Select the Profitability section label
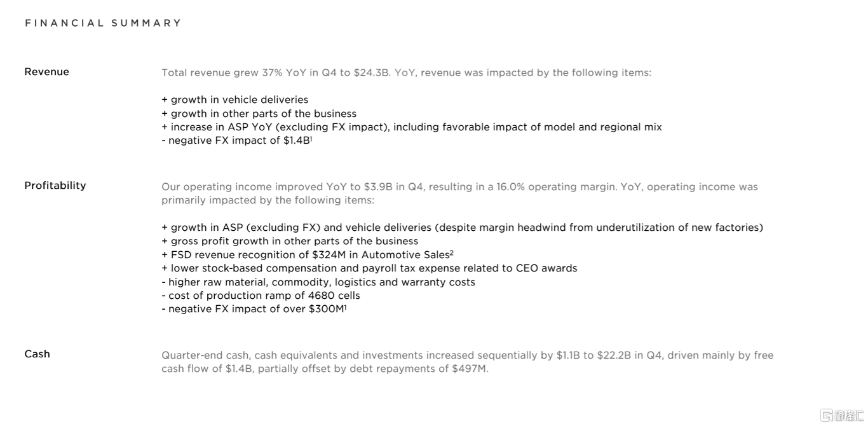 point(55,186)
